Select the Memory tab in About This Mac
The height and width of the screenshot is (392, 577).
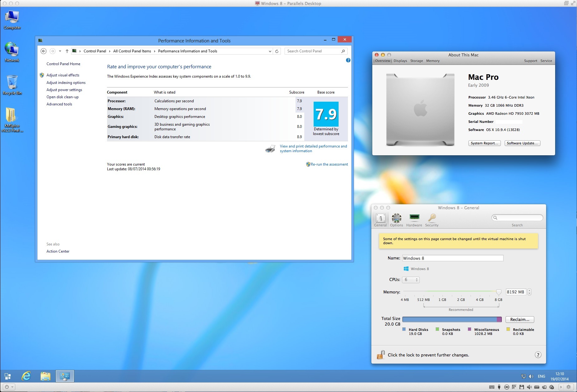(x=433, y=61)
